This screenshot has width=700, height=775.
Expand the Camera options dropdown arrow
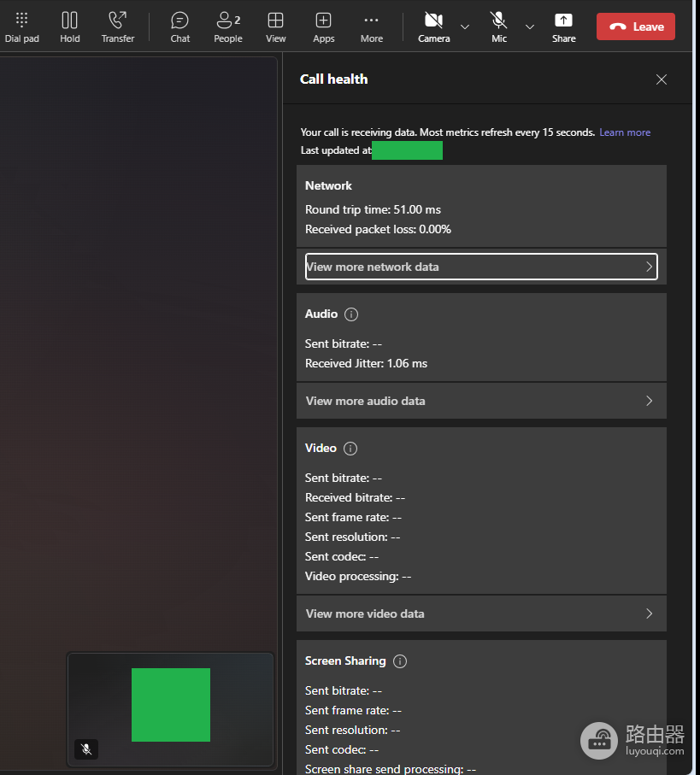[465, 26]
